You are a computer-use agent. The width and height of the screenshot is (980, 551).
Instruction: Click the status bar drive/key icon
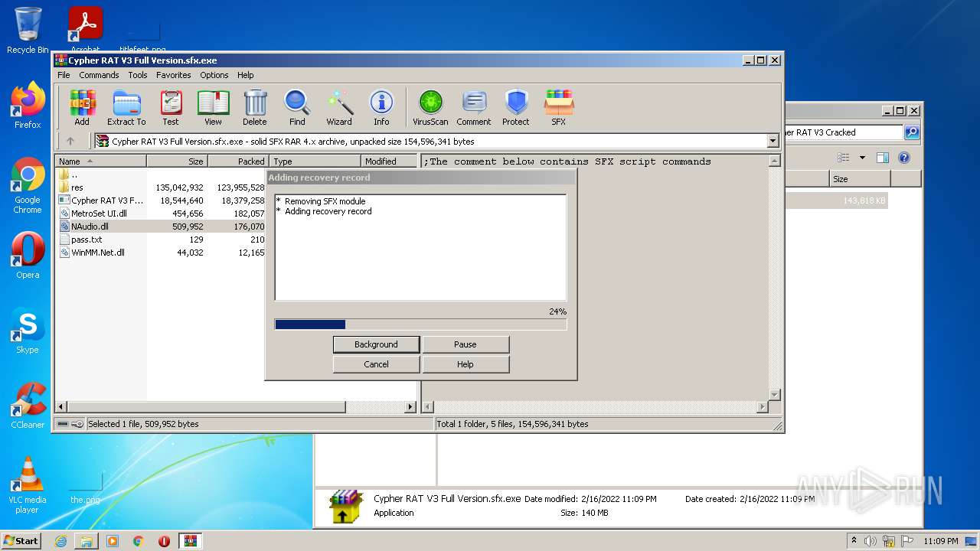coord(70,424)
